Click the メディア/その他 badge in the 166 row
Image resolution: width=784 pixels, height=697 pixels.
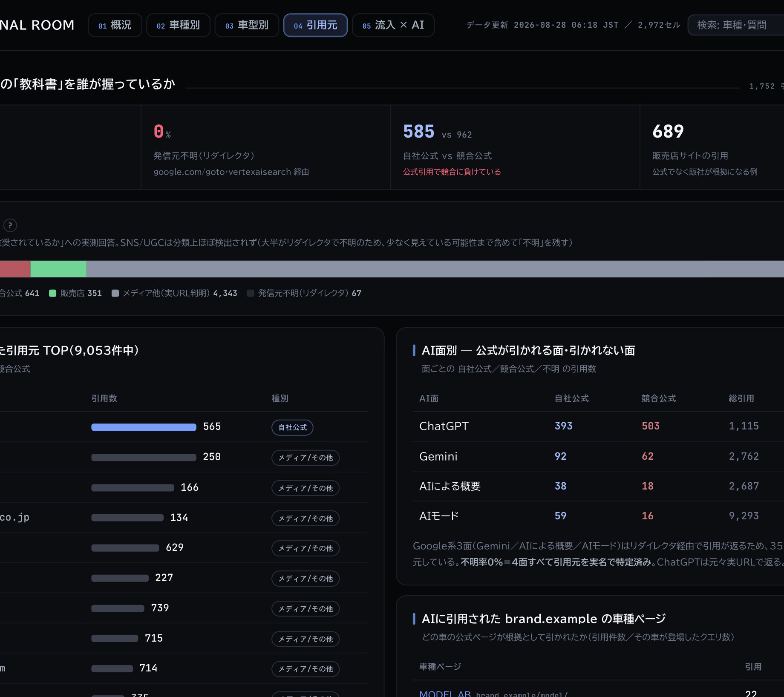tap(306, 488)
